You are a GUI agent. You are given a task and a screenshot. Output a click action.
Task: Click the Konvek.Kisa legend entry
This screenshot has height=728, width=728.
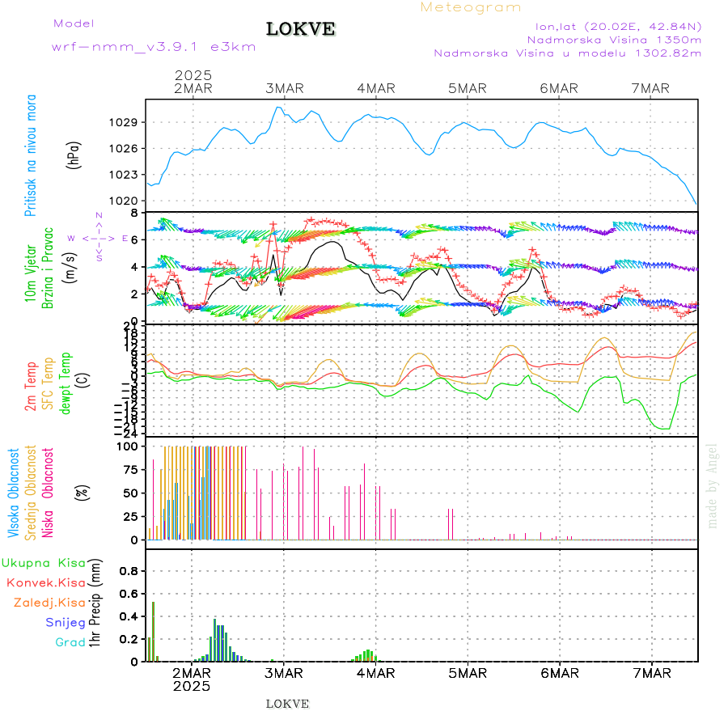tap(46, 582)
